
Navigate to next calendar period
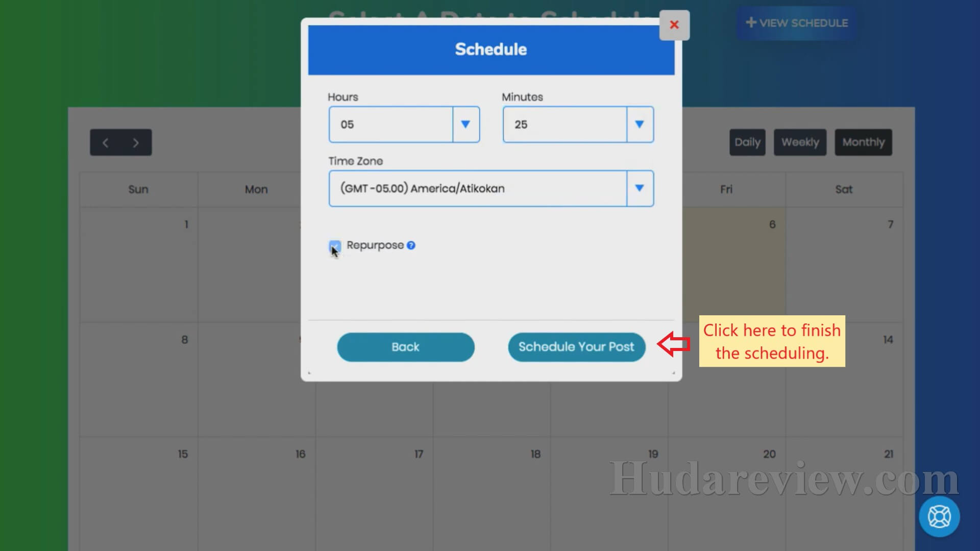(x=135, y=142)
